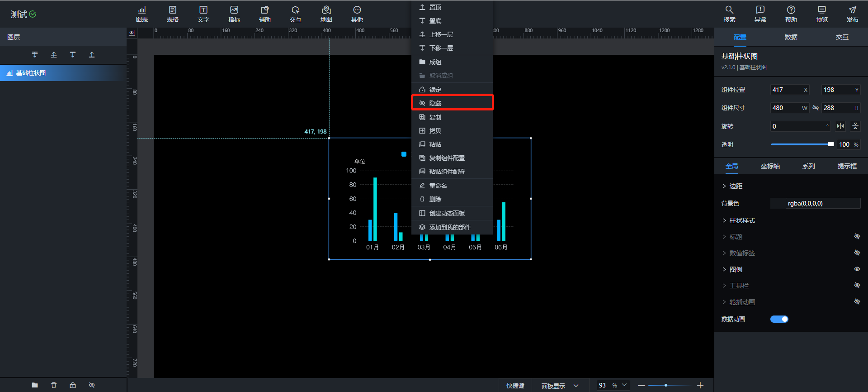Expand the 柱状样式 section
Viewport: 868px width, 392px height.
(x=741, y=220)
